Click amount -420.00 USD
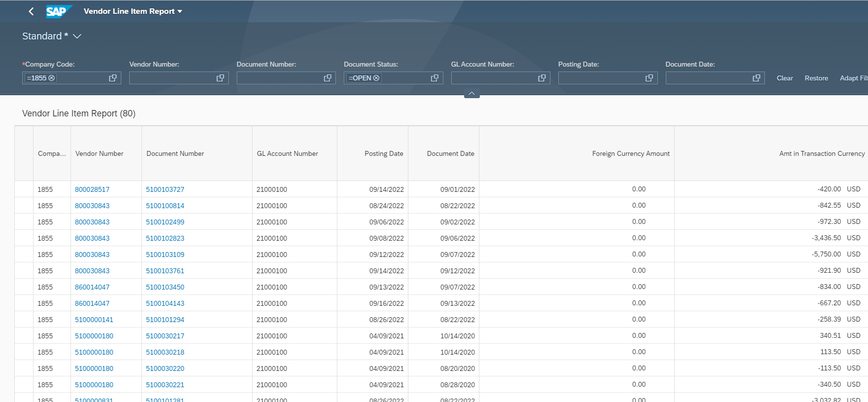The height and width of the screenshot is (402, 868). (x=839, y=189)
